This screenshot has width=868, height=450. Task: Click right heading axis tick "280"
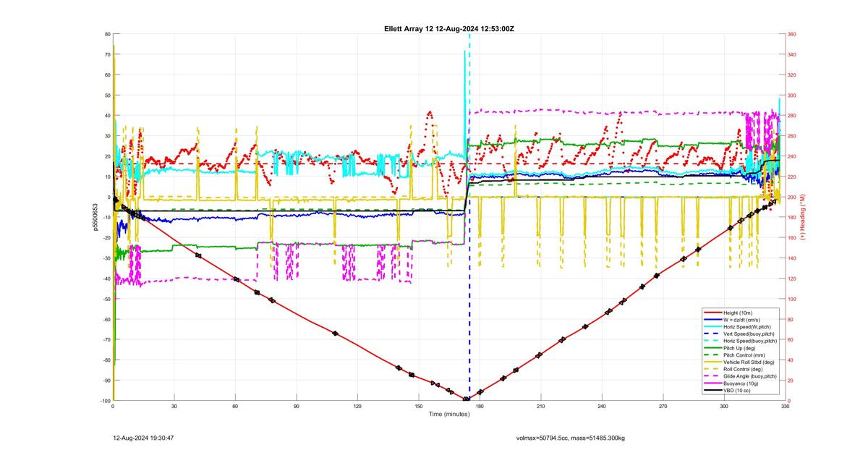[x=792, y=116]
